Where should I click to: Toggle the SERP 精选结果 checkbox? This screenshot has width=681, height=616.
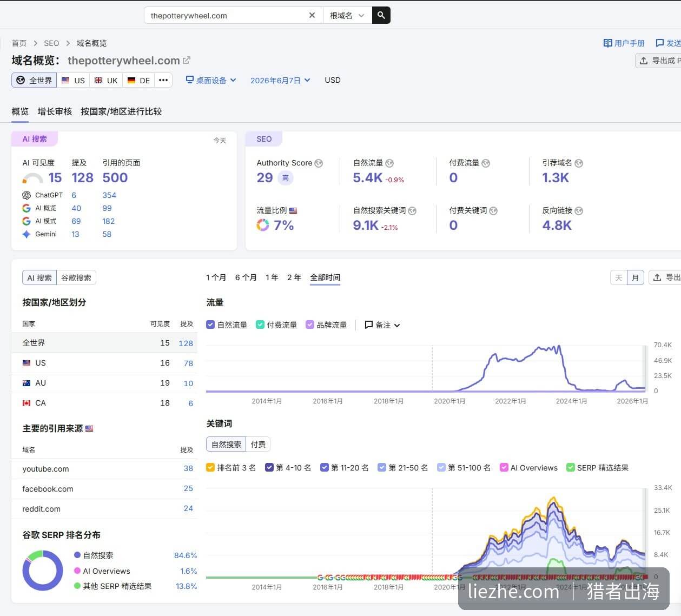pyautogui.click(x=570, y=467)
